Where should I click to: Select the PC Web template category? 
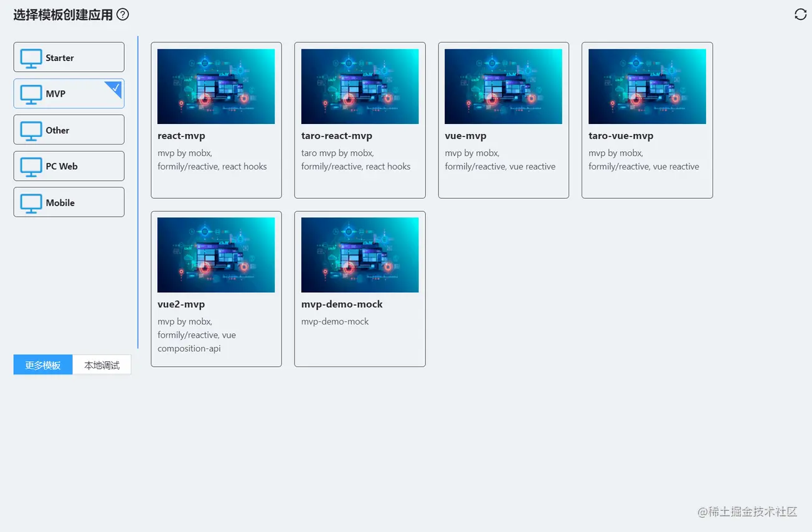[x=69, y=166]
